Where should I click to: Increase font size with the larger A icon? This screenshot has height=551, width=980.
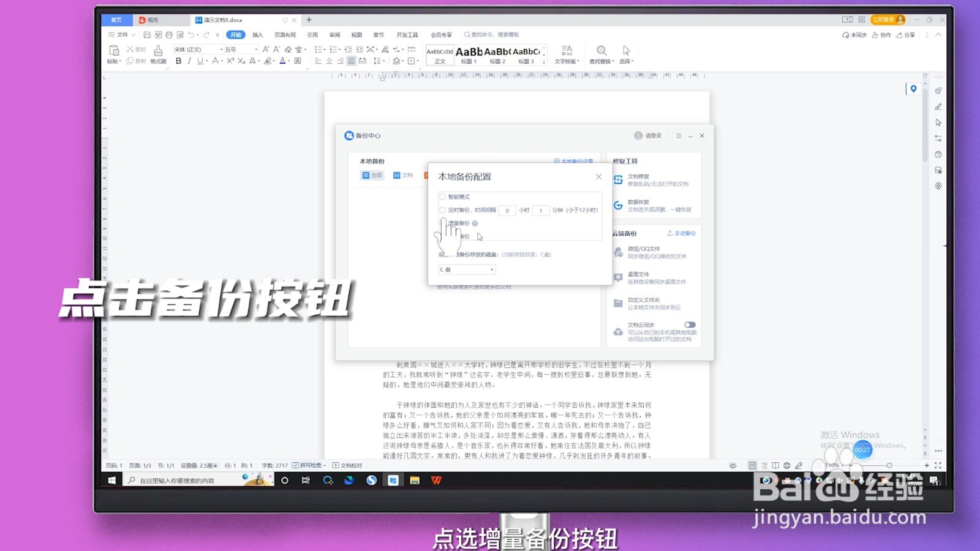[265, 49]
